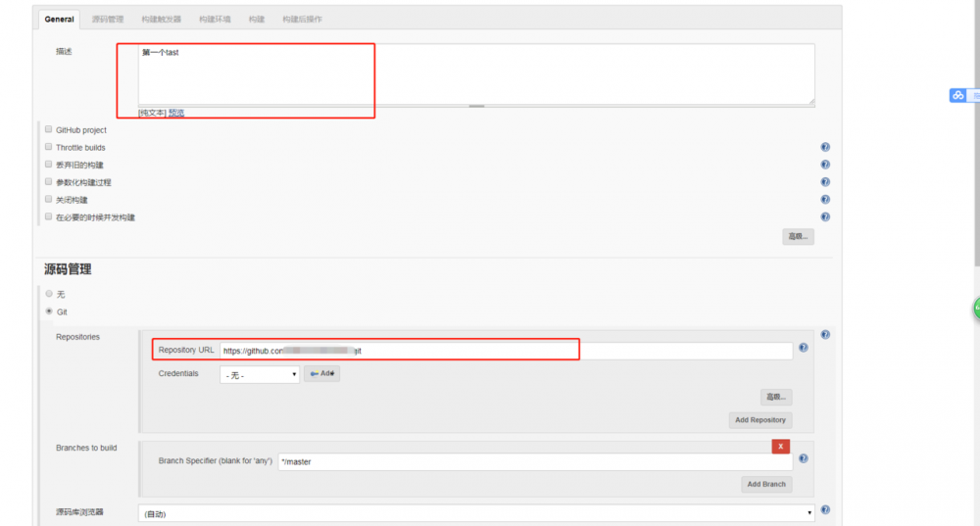Click the page vertical scrollbar
Screen dimensions: 980x526
(x=977, y=131)
